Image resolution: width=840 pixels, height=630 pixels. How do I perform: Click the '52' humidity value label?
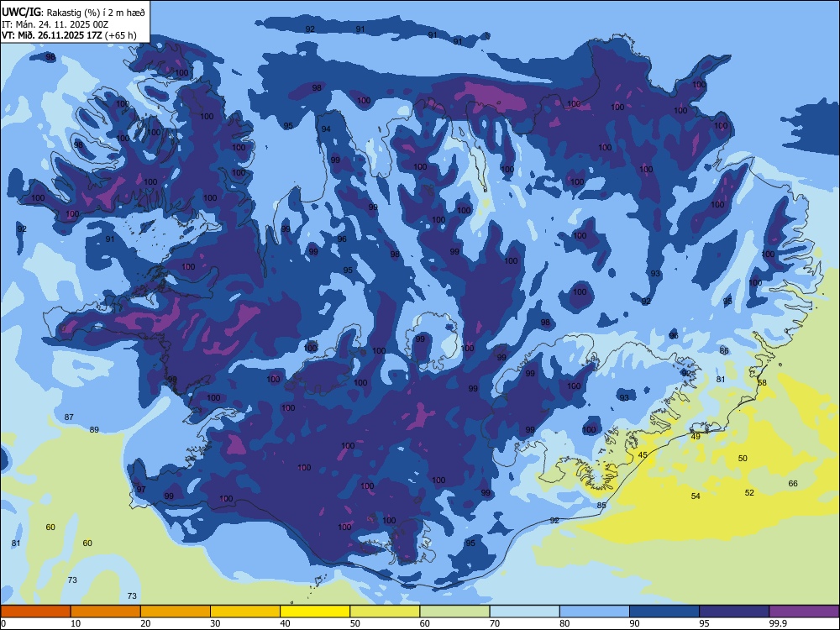click(x=749, y=493)
